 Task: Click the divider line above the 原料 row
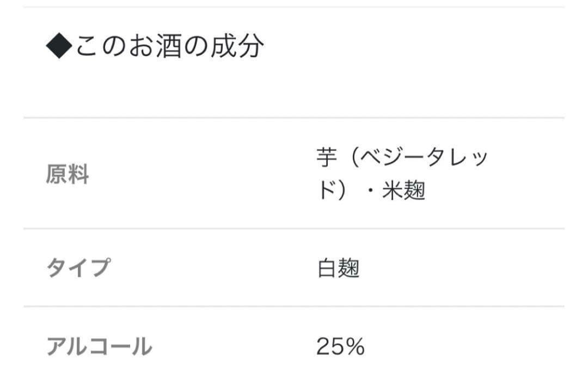[294, 118]
